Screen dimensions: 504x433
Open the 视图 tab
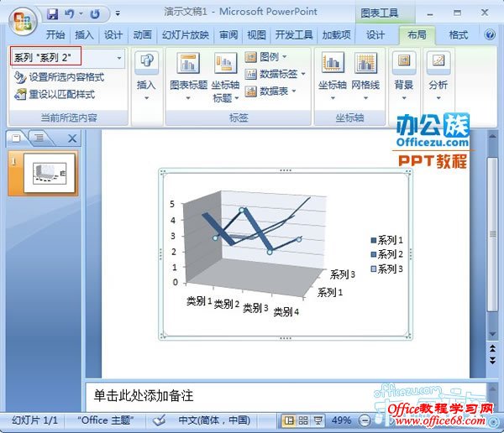coord(256,34)
